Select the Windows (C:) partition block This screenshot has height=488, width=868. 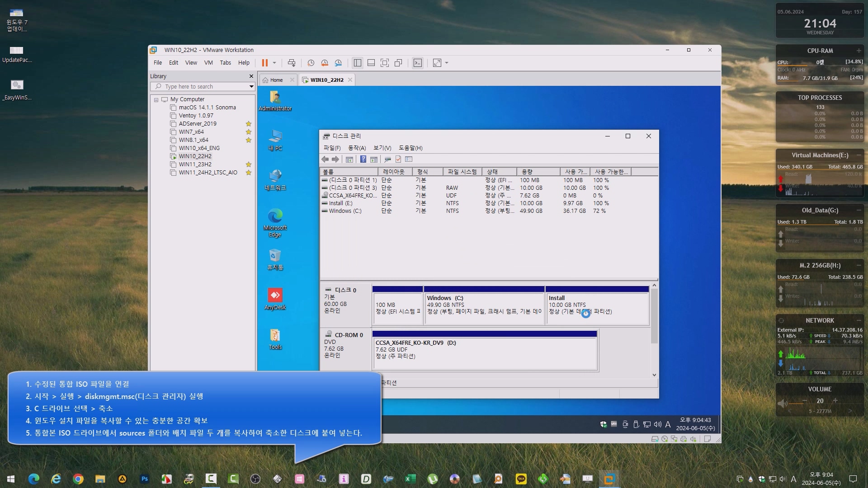tap(484, 308)
